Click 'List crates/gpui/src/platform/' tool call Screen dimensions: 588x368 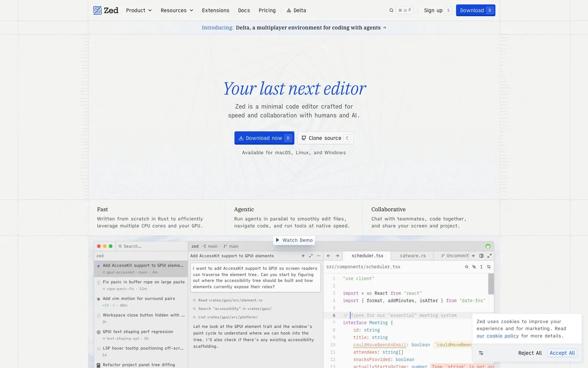(225, 317)
